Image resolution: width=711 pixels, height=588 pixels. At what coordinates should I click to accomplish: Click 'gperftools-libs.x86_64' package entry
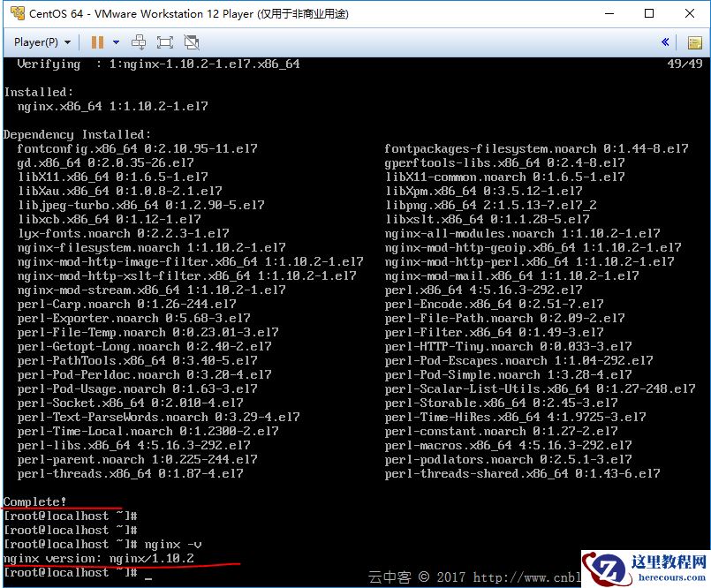click(504, 162)
